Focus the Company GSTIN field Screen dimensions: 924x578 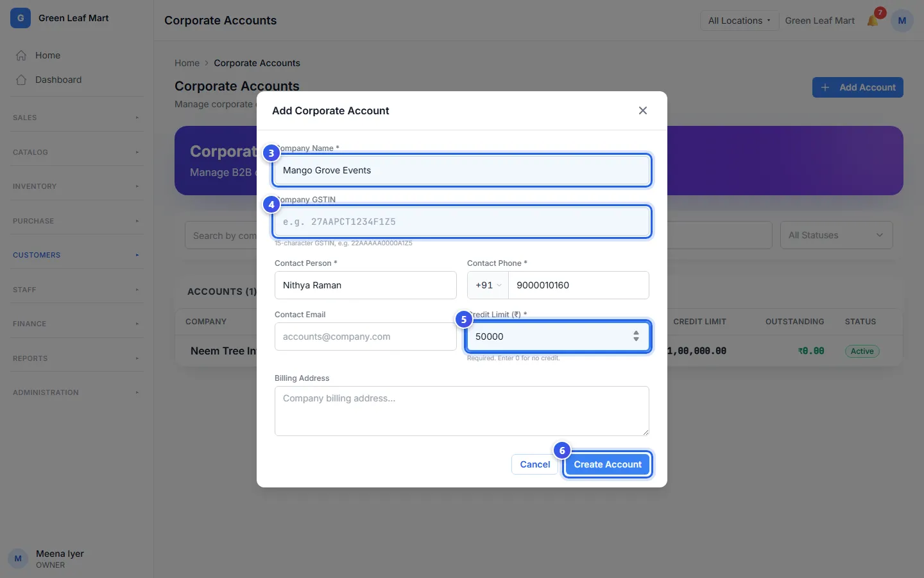[462, 222]
